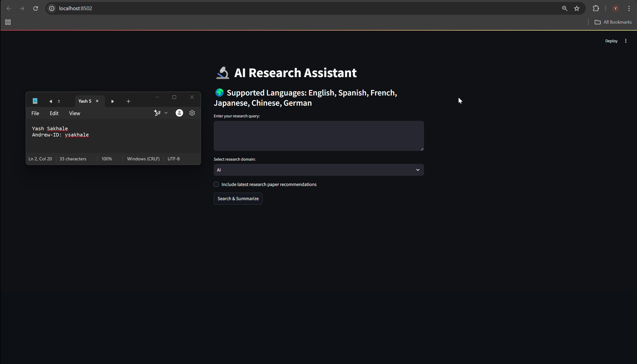The image size is (637, 364).
Task: Click the Notepad rewrite pen icon
Action: (157, 113)
